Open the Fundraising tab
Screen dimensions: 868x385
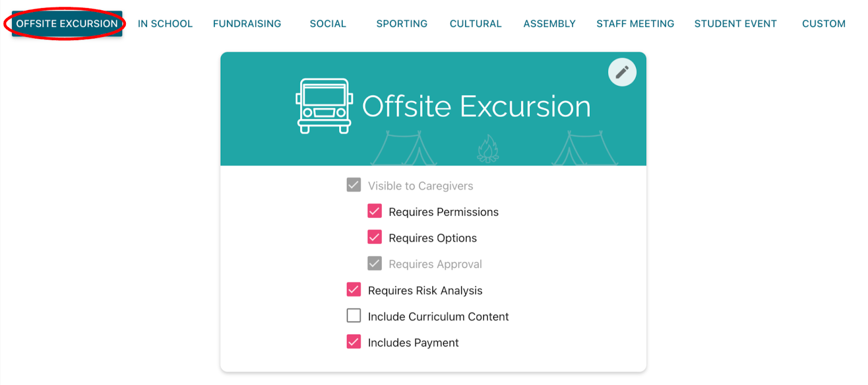click(x=247, y=24)
